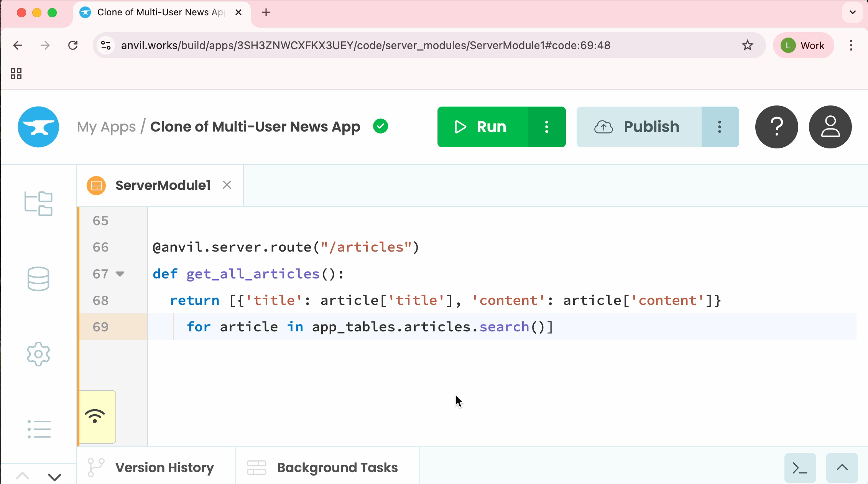This screenshot has width=868, height=484.
Task: Open the App Logs list icon
Action: point(39,429)
